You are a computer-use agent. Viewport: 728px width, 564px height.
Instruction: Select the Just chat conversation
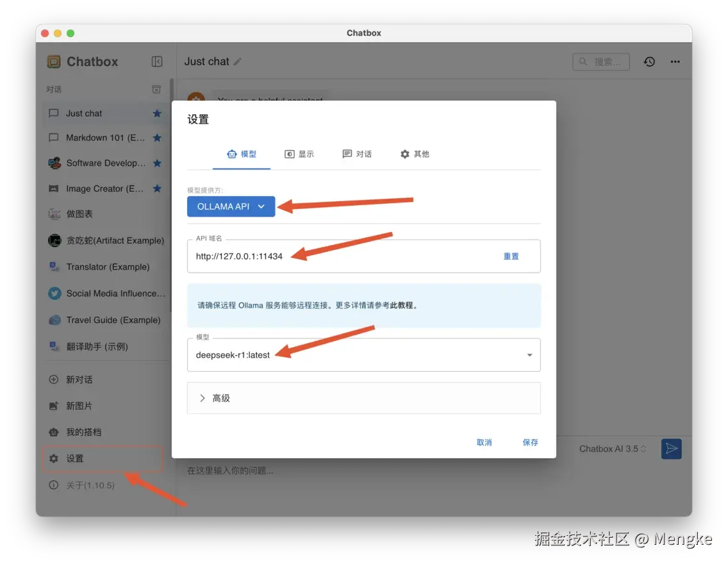pos(105,113)
